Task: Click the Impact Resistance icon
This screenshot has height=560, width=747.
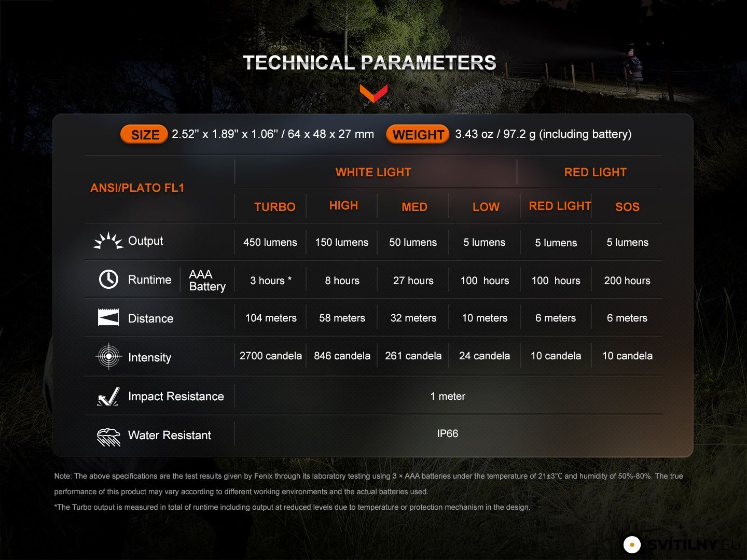Action: [x=108, y=397]
